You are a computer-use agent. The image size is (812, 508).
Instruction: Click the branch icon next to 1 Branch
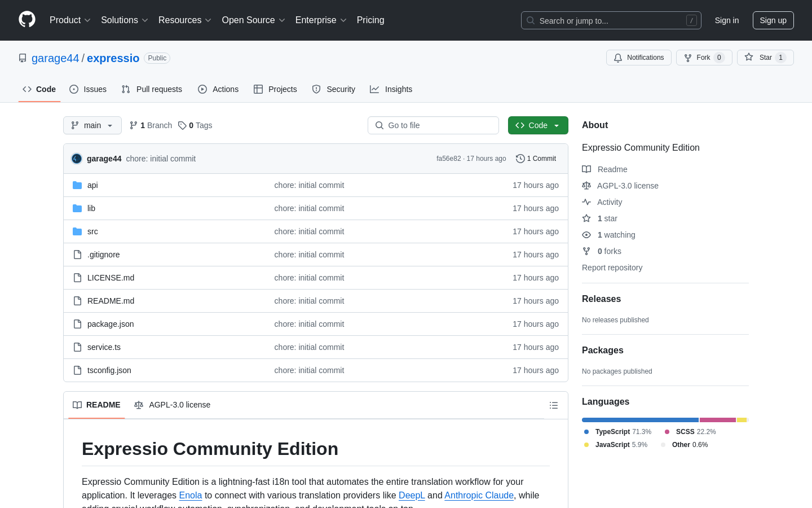point(134,125)
